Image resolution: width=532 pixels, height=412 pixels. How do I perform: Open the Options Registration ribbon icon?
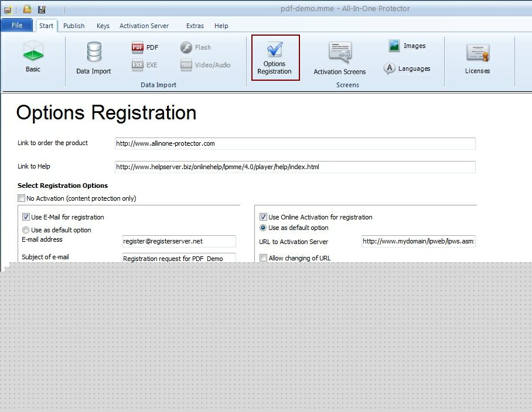[x=275, y=51]
